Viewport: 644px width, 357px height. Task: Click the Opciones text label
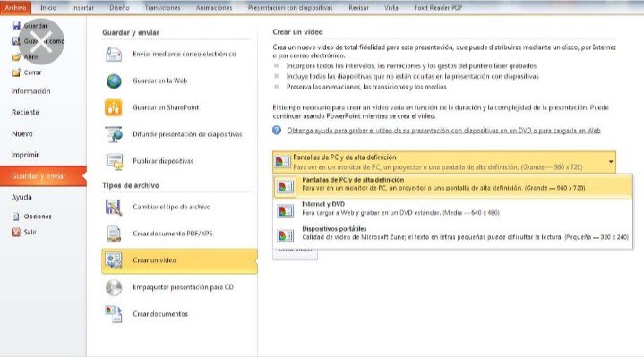coord(38,217)
